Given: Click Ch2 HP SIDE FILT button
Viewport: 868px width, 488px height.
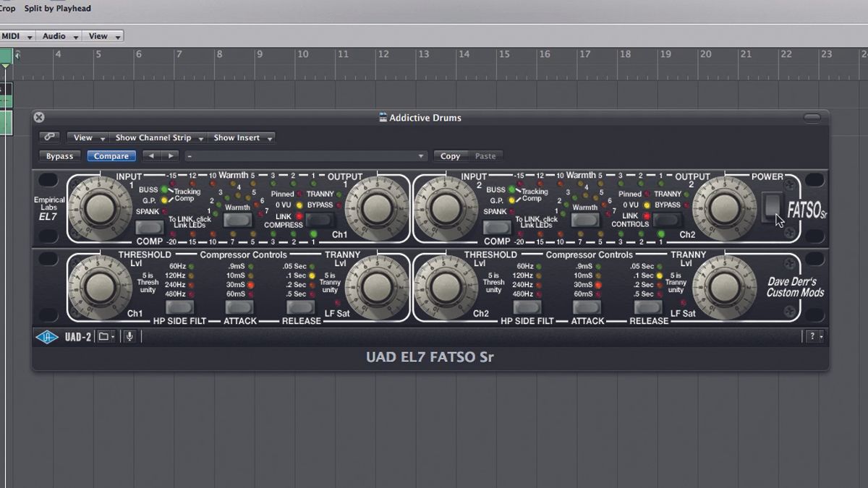Looking at the screenshot, I should (x=527, y=307).
